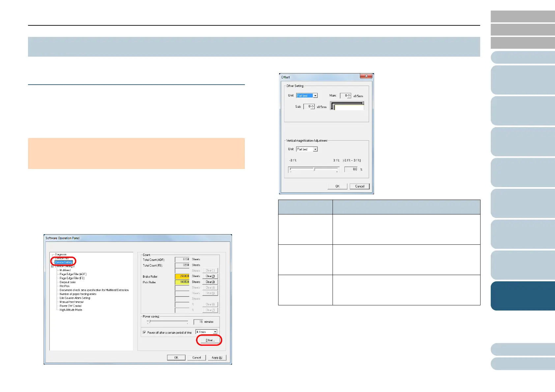Select the Pre-Pick tree item
Image resolution: width=555 pixels, height=392 pixels.
point(65,286)
